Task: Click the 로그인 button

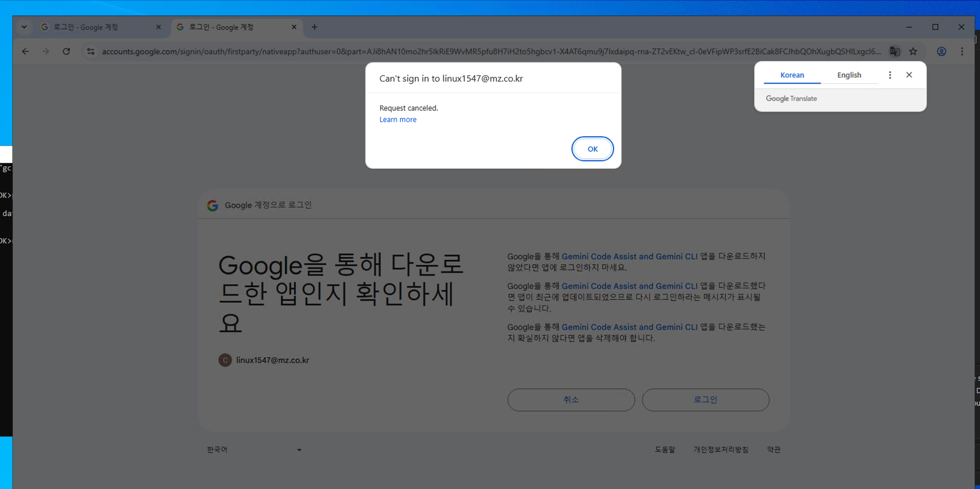Action: point(705,400)
